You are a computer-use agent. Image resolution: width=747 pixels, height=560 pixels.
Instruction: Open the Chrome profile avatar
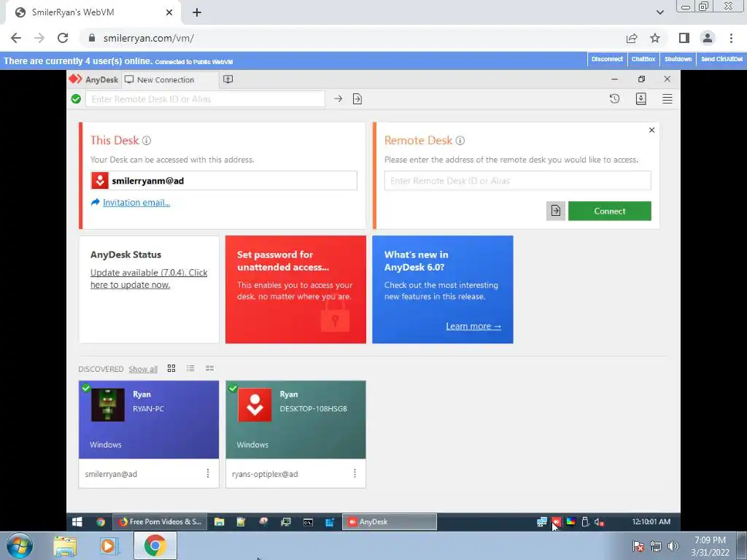coord(708,38)
